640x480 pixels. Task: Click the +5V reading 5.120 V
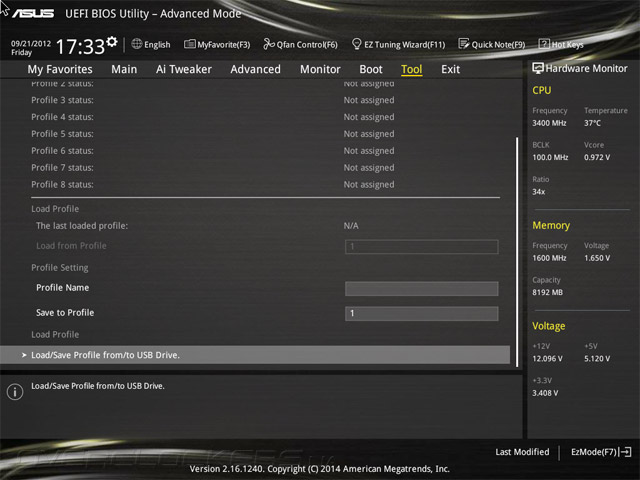pyautogui.click(x=597, y=358)
